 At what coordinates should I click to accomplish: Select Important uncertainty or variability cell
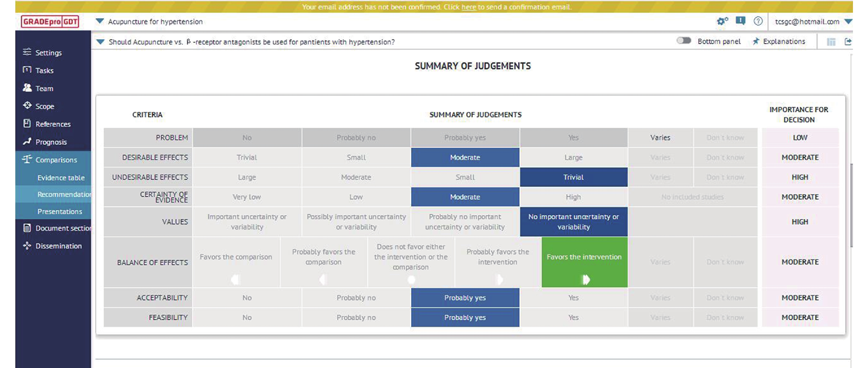[x=247, y=222]
